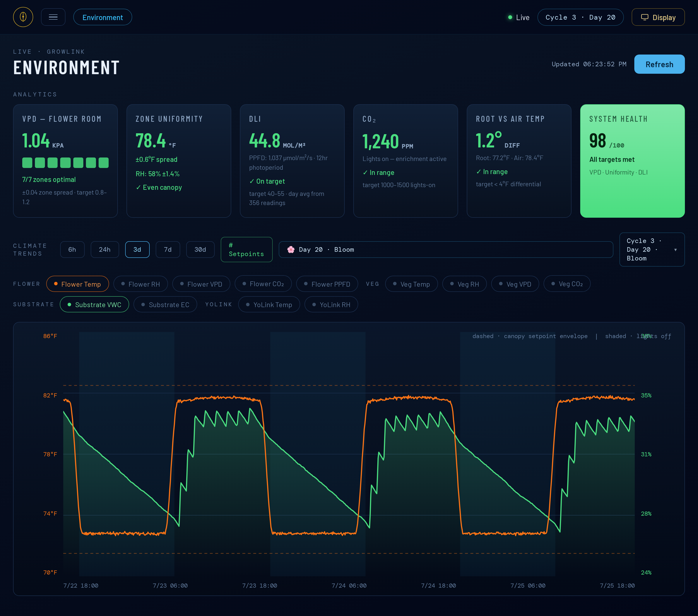Click the Updated 06:23:52 PM timestamp

(x=589, y=64)
